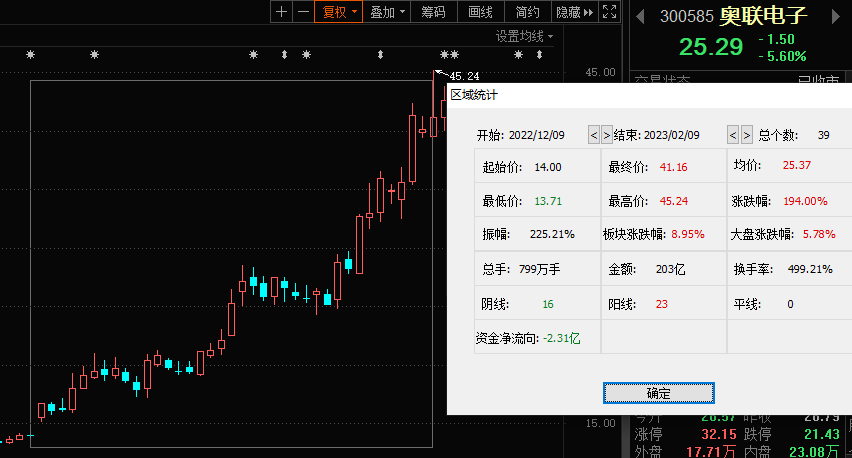Image resolution: width=852 pixels, height=458 pixels.
Task: Click 板块涨跌幅 value 8.95%
Action: [688, 234]
